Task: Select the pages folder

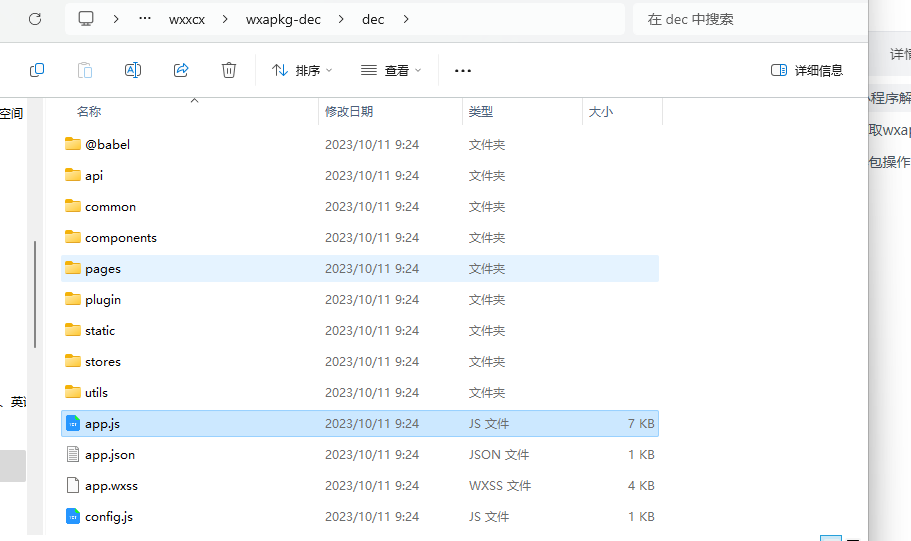Action: coord(103,269)
